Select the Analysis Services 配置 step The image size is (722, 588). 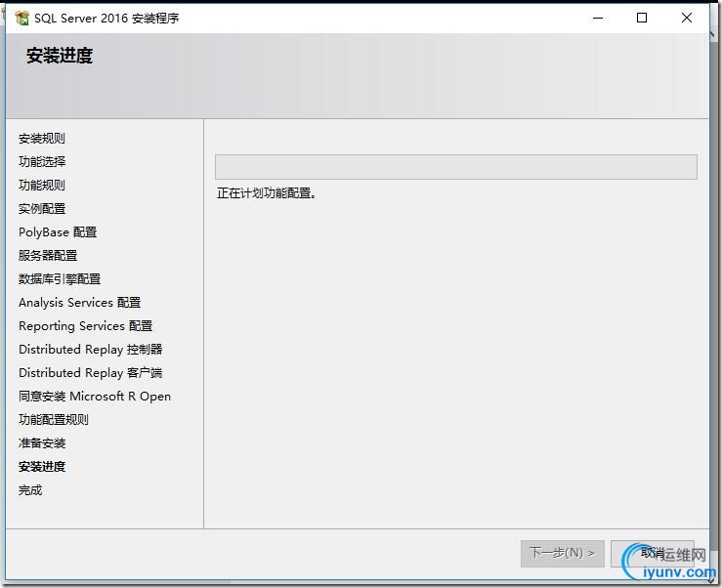(x=80, y=303)
